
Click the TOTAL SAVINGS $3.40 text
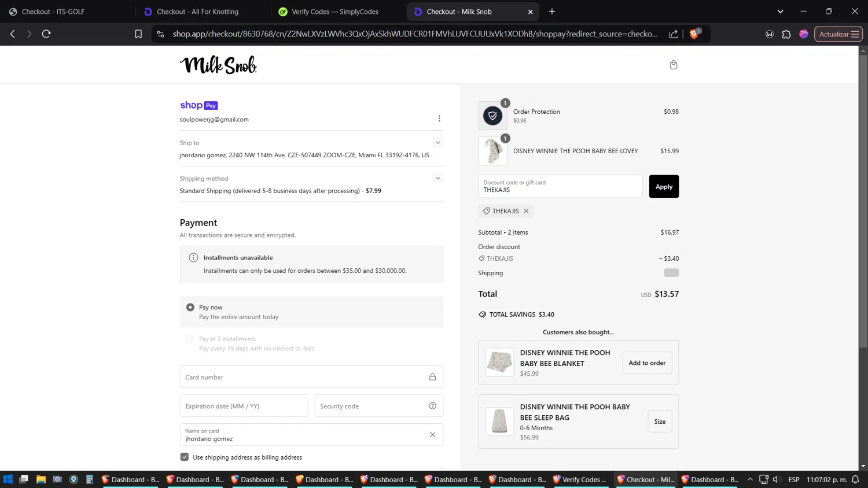[521, 315]
